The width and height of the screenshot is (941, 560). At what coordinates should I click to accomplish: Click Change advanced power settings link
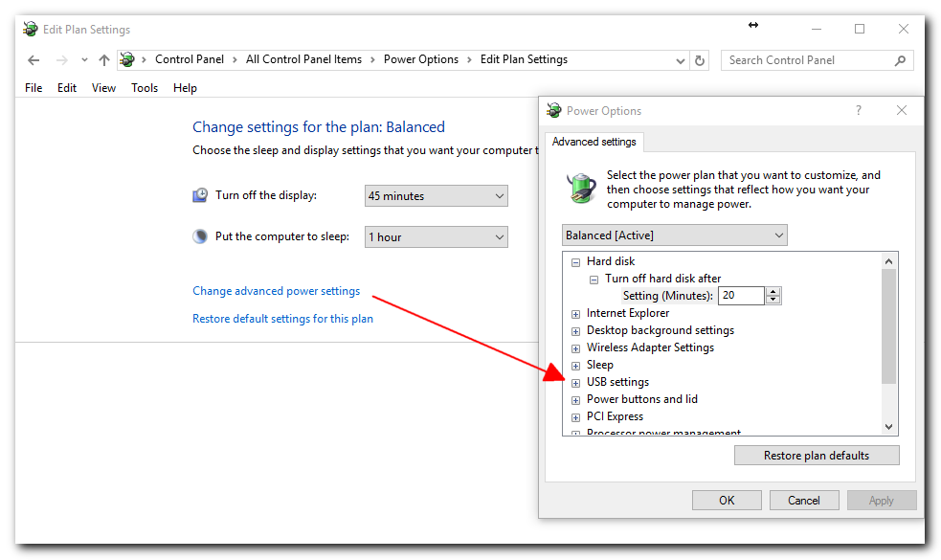coord(276,291)
